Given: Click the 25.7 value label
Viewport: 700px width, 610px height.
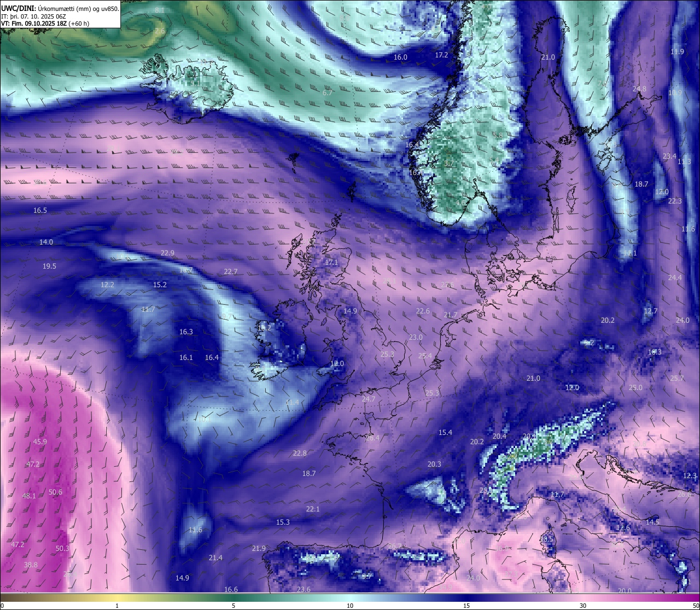Looking at the screenshot, I should point(677,379).
